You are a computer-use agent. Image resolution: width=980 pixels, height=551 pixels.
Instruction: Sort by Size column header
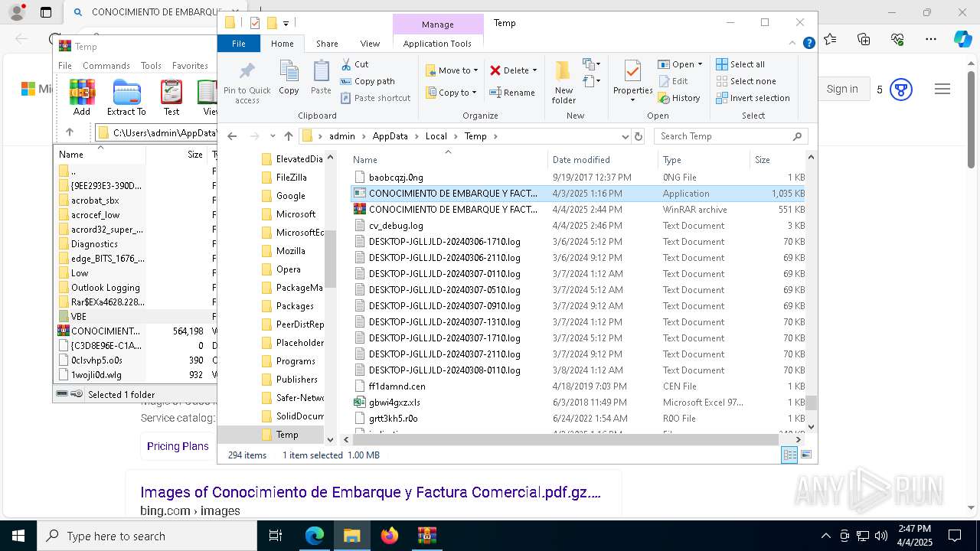pos(777,159)
